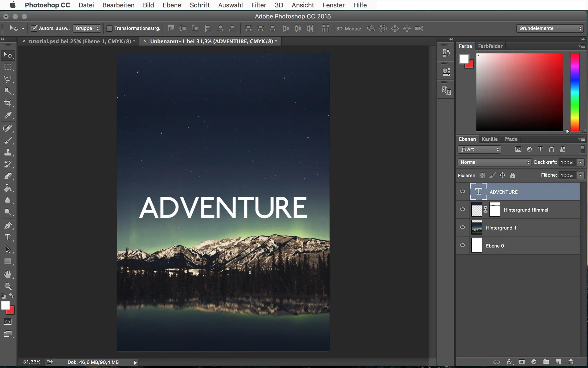The width and height of the screenshot is (588, 368).
Task: Create a new group folder icon
Action: (546, 362)
